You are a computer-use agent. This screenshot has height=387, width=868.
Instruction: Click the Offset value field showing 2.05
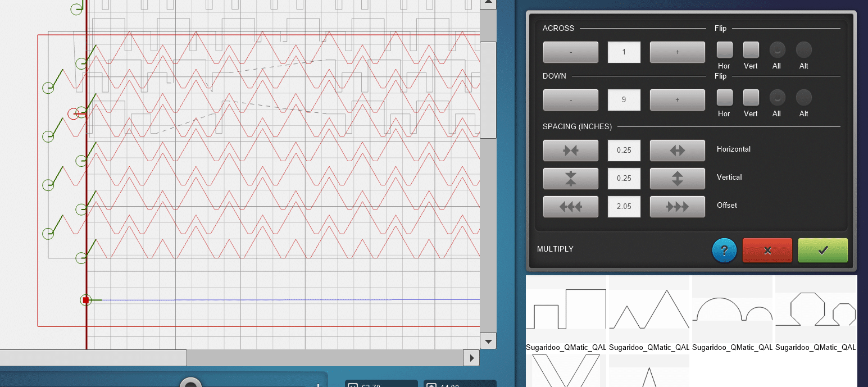pyautogui.click(x=624, y=207)
